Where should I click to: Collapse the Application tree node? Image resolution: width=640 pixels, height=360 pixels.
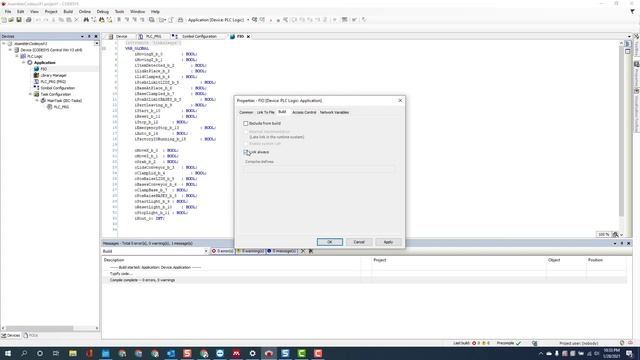point(24,62)
